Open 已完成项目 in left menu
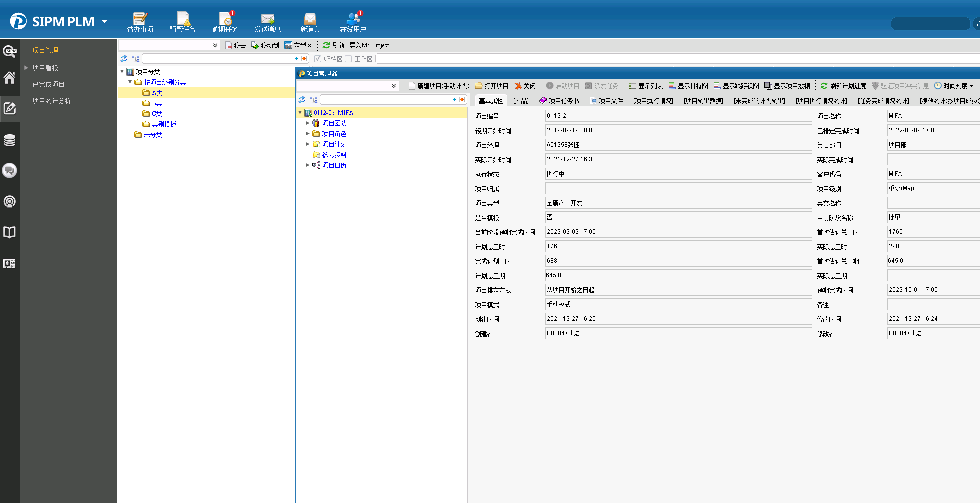This screenshot has width=980, height=503. 48,84
